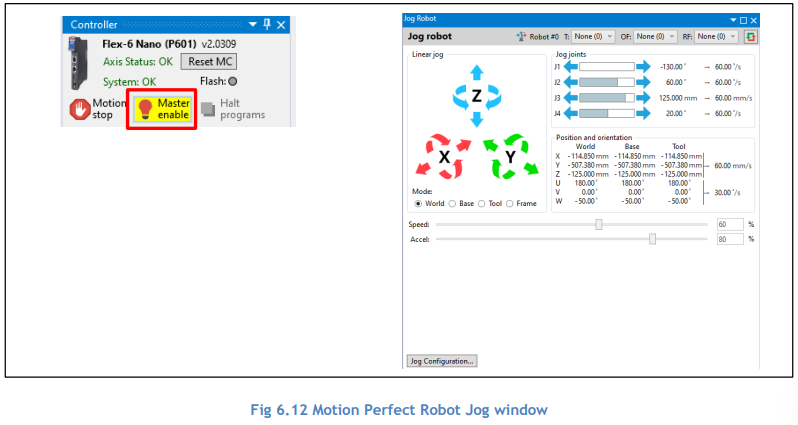Click the 30.00 °/s orientation speed value
The width and height of the screenshot is (798, 425).
[727, 192]
